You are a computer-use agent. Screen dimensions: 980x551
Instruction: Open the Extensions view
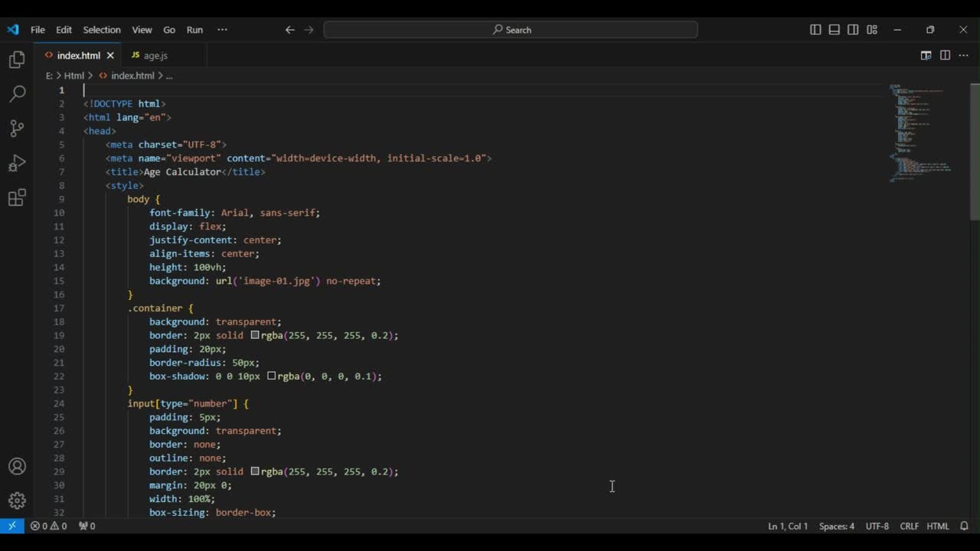(x=17, y=198)
